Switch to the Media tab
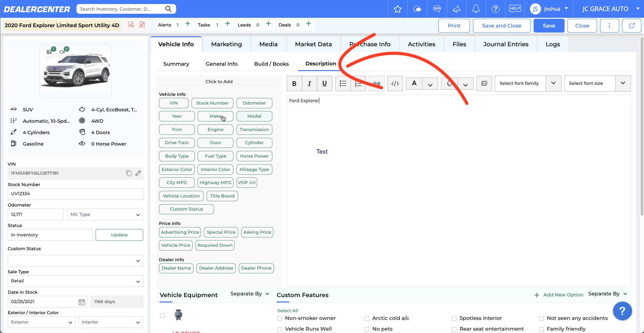Viewport: 644px width, 333px height. (x=268, y=44)
